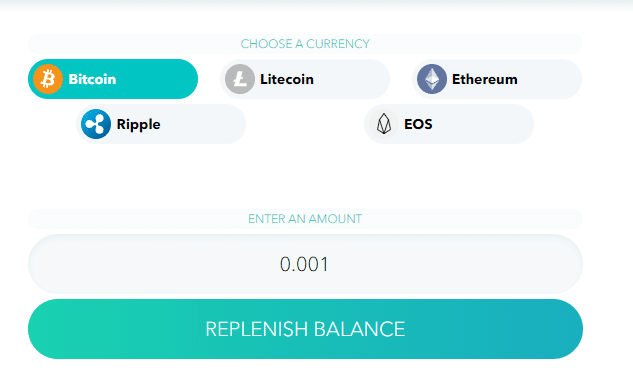The image size is (633, 390).
Task: Select Bitcoin as the deposit currency
Action: (113, 79)
